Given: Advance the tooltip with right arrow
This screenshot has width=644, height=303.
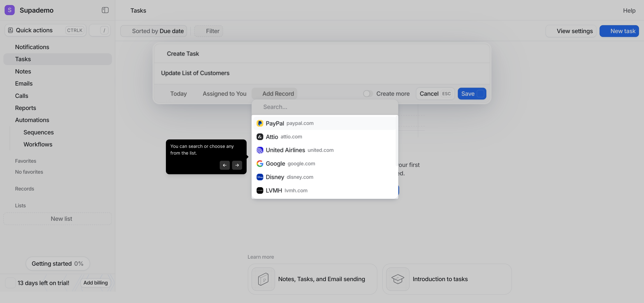Looking at the screenshot, I should coord(237,165).
